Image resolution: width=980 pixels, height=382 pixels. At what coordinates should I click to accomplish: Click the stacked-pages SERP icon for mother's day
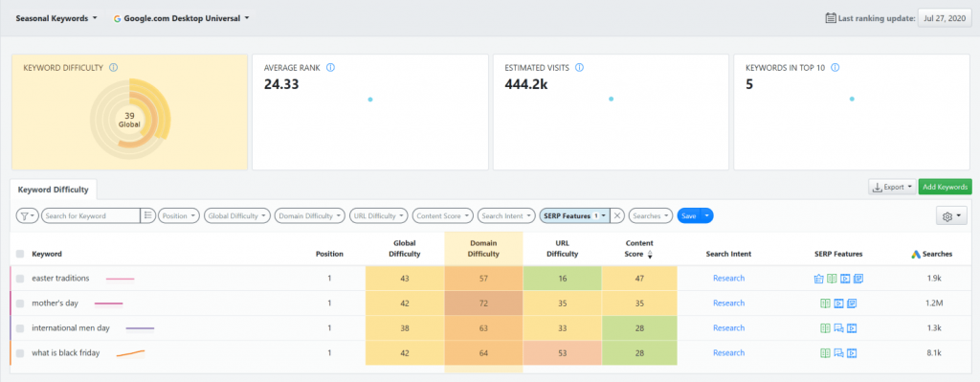(x=852, y=303)
